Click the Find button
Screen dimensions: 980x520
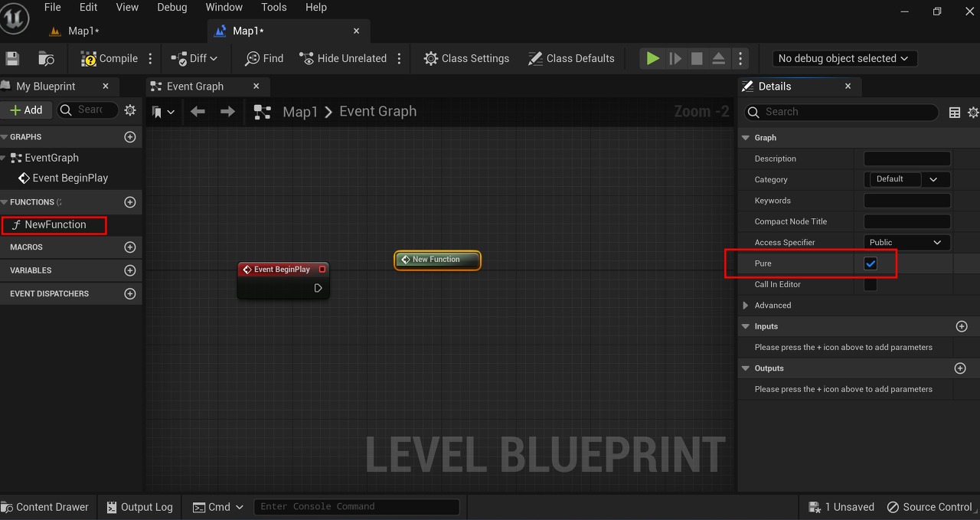pos(264,58)
